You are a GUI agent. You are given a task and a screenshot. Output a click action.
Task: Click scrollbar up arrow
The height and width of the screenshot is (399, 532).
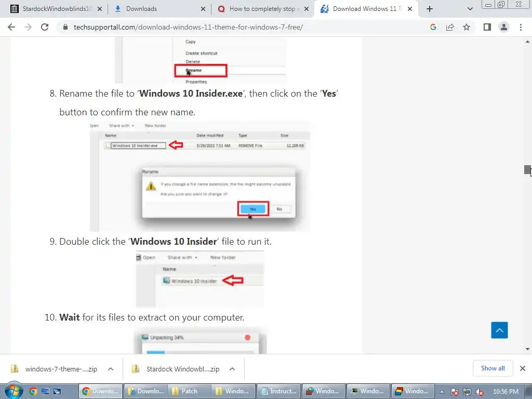click(x=527, y=42)
